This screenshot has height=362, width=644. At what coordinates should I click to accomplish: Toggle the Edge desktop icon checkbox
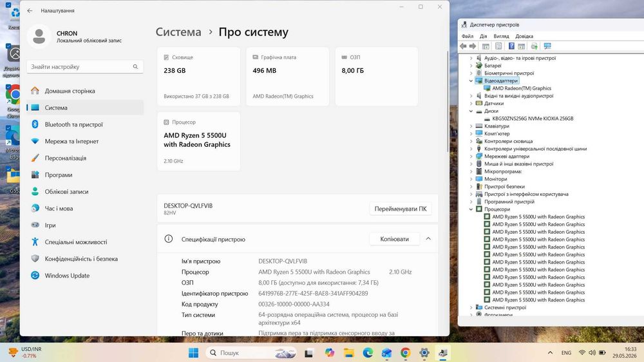8,128
